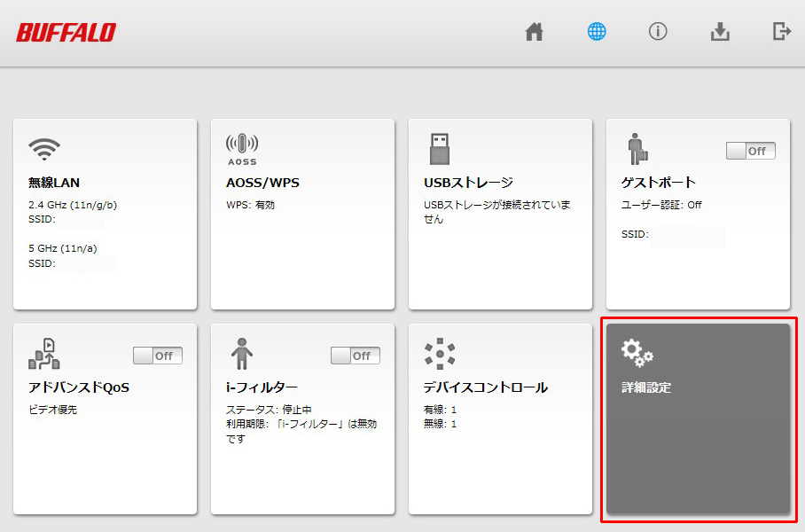Screen dimensions: 805x532
Task: Click the USB drive icon
Action: pos(439,149)
